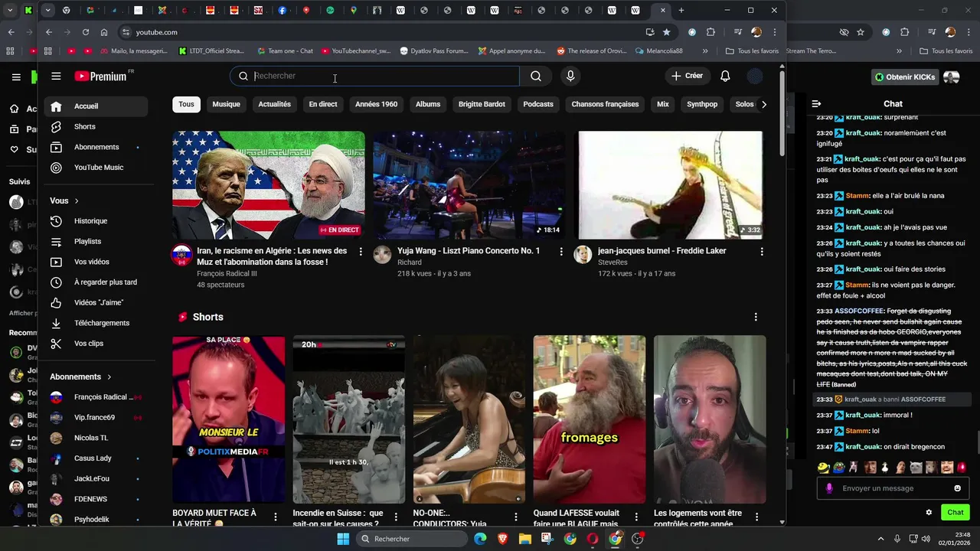Viewport: 980px width, 551px height.
Task: Expand Abonnements section chevron
Action: (x=109, y=377)
